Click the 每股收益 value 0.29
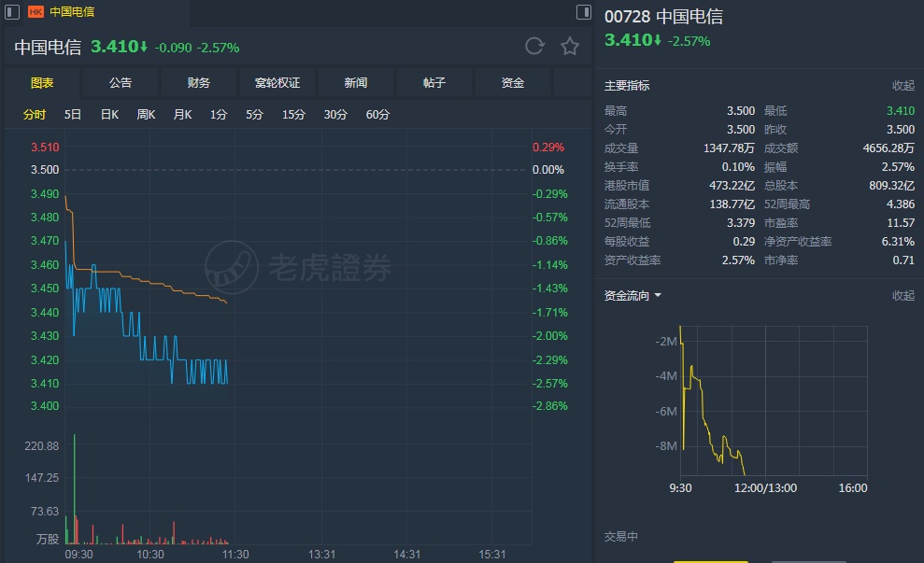The width and height of the screenshot is (924, 563). [x=744, y=242]
